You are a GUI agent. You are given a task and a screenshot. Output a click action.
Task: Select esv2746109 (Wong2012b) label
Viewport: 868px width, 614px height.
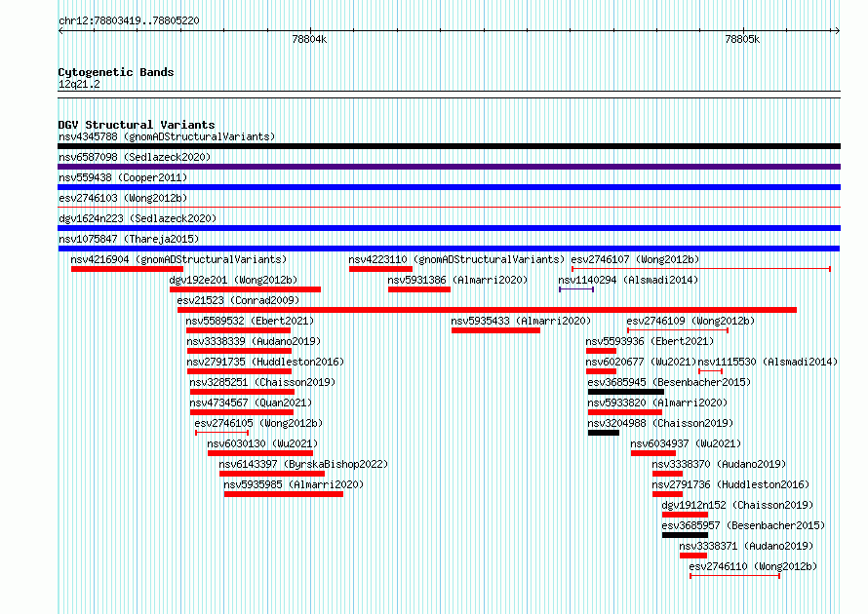click(x=690, y=321)
